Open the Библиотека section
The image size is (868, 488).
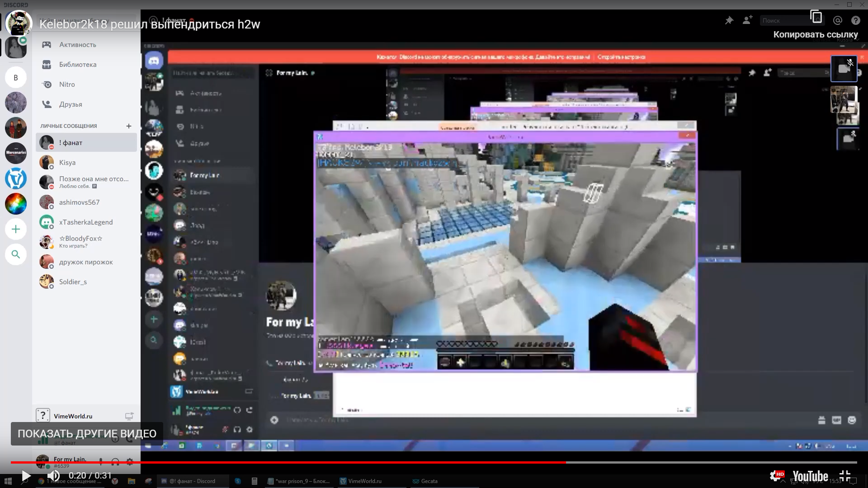click(77, 65)
